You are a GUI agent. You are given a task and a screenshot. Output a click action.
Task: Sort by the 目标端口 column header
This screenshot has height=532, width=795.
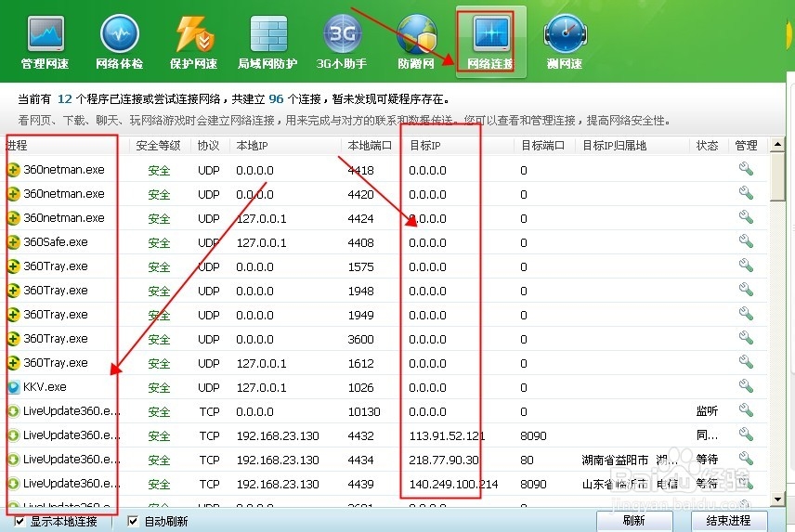(543, 146)
